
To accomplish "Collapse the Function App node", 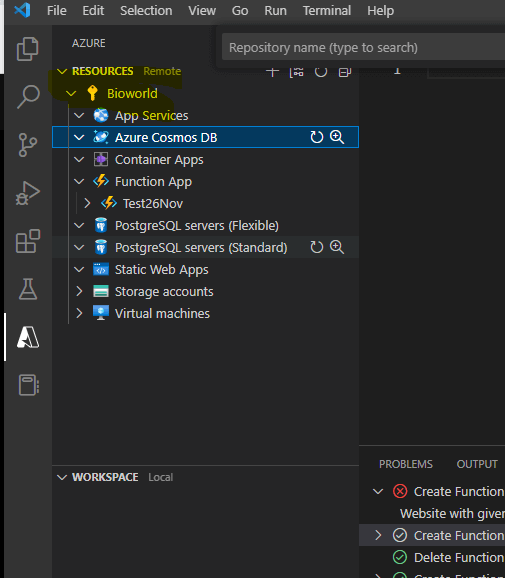I will point(79,181).
